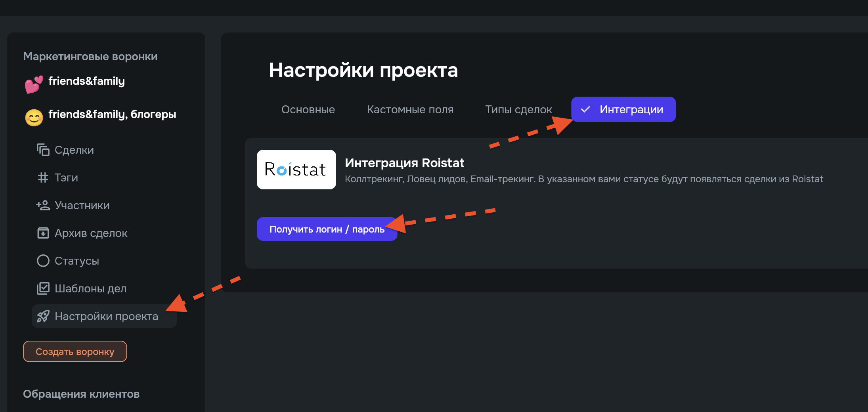
Task: Click the circle icon beside Статусы
Action: pos(43,261)
